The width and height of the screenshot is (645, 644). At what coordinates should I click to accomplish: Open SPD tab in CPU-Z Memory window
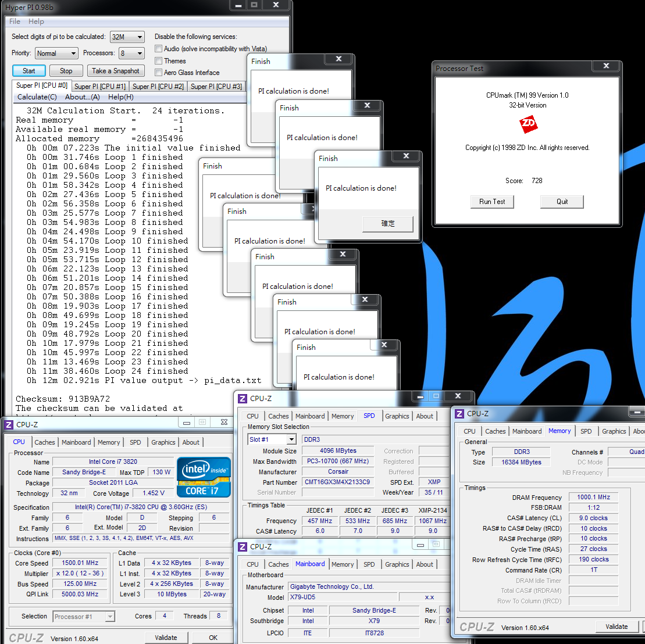pos(586,431)
